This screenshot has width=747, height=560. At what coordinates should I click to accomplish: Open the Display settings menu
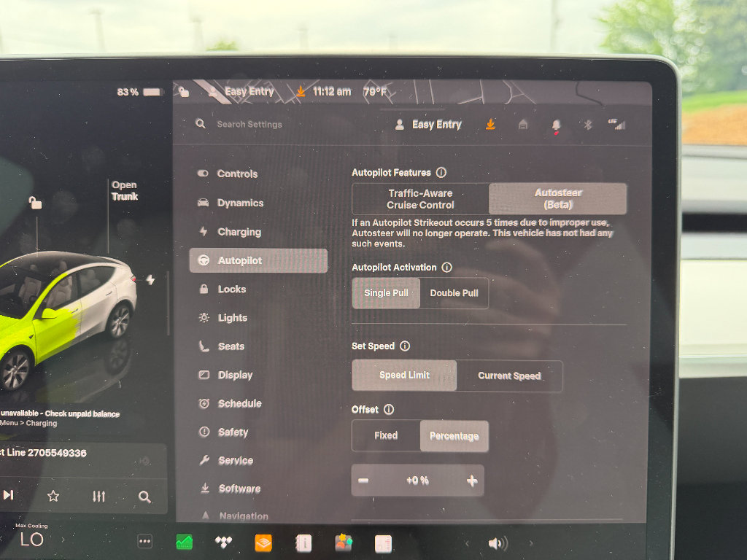coord(226,375)
